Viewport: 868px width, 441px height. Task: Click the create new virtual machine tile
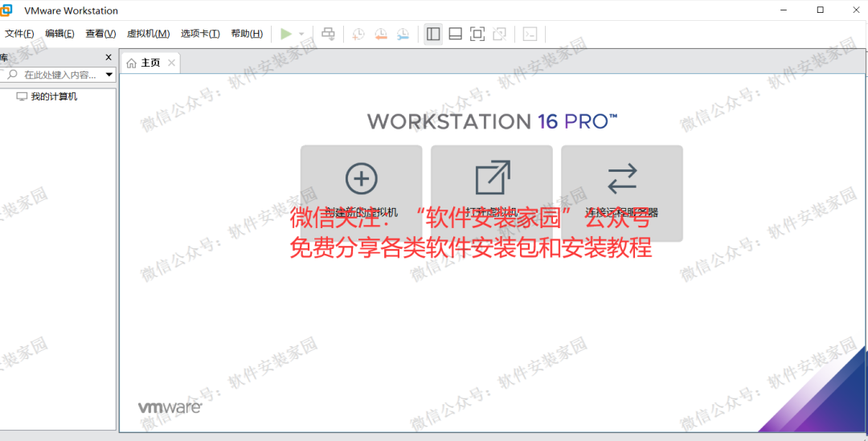[x=362, y=193]
